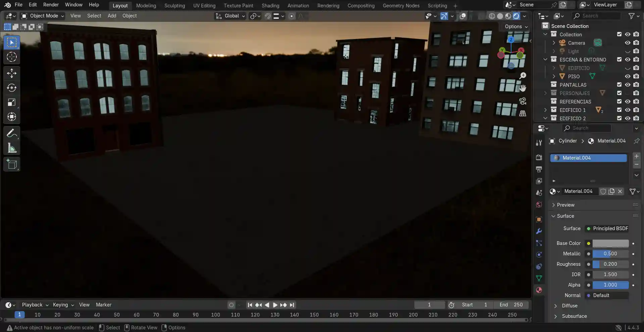Select the Annotate tool
Image resolution: width=644 pixels, height=332 pixels.
(x=12, y=133)
